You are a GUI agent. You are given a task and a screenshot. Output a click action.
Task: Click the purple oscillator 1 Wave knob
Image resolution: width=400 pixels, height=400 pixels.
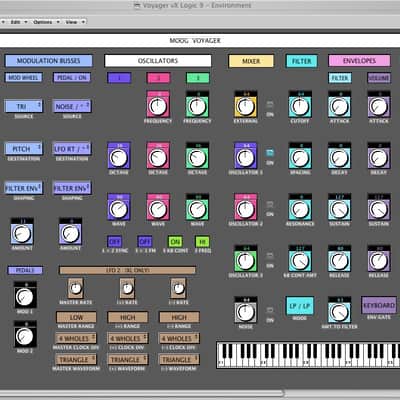tap(119, 209)
